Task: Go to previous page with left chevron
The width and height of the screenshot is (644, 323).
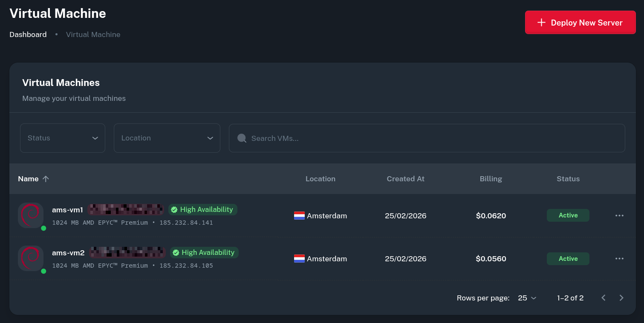Action: click(x=603, y=298)
